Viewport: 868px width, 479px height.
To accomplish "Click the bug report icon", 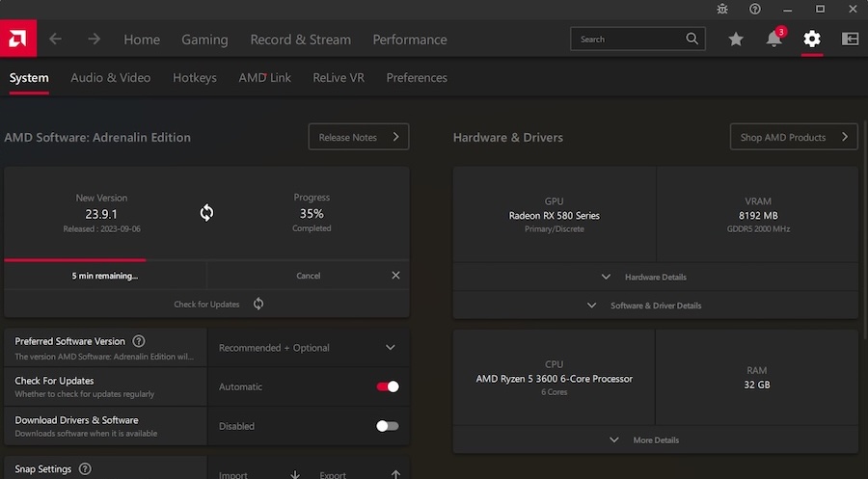I will point(723,9).
